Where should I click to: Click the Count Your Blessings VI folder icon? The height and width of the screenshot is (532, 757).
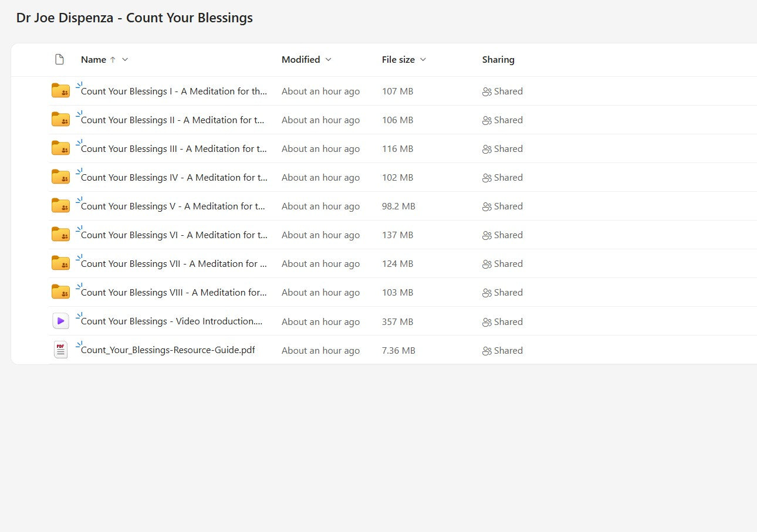(60, 235)
